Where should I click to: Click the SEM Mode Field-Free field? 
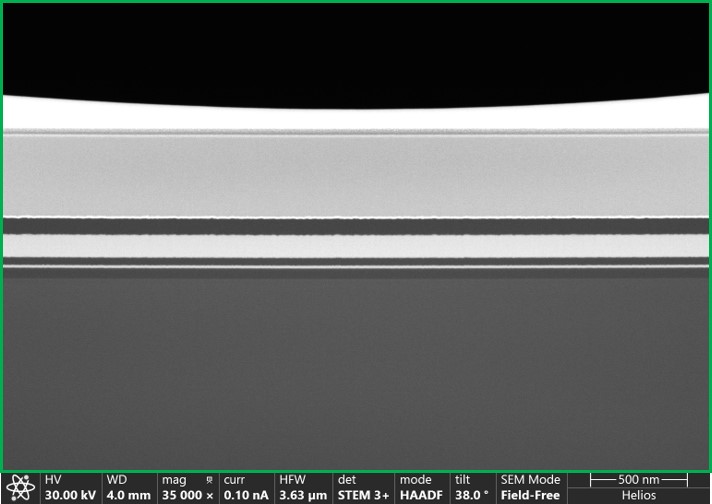point(530,488)
